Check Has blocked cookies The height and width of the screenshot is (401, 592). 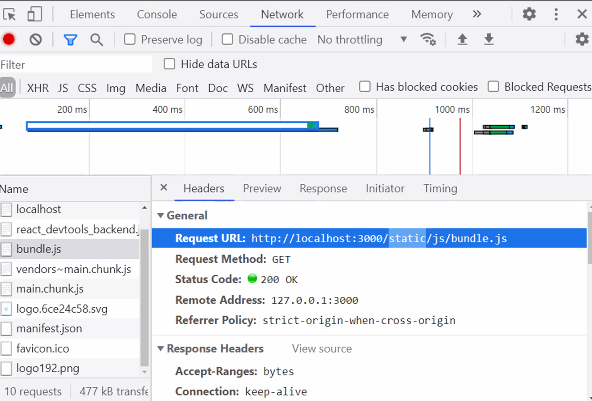tap(365, 86)
